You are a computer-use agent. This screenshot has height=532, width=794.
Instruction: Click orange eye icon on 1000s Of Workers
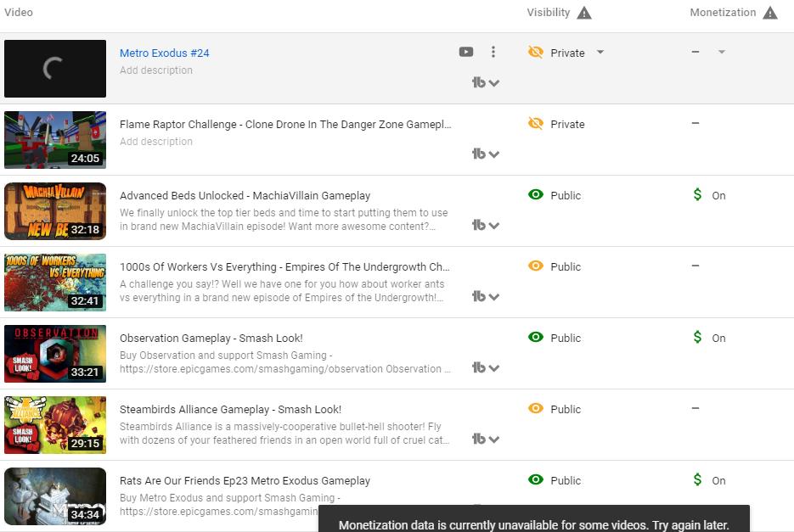(x=535, y=266)
